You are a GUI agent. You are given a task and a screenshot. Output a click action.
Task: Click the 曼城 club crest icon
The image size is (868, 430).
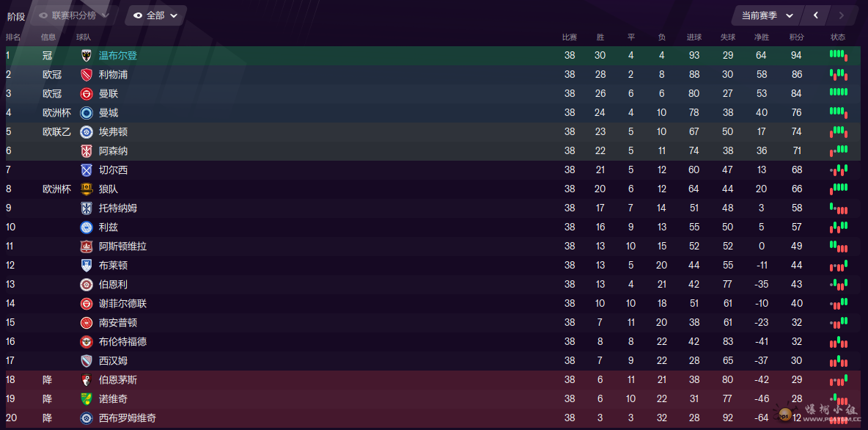pos(87,113)
